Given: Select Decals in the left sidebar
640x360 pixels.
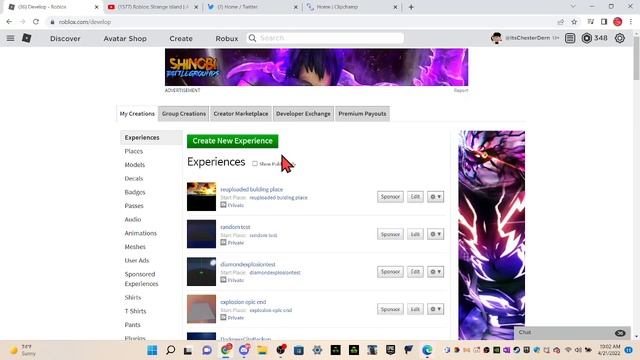Looking at the screenshot, I should [x=134, y=178].
